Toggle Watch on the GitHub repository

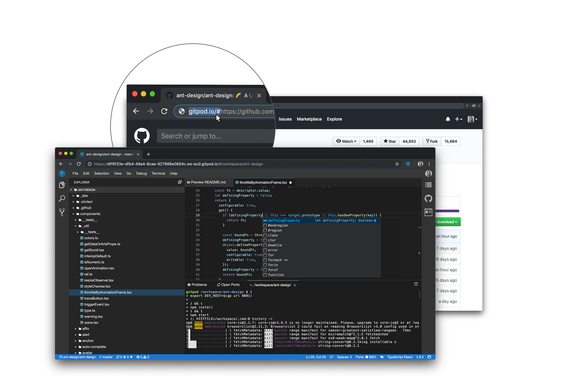[346, 141]
